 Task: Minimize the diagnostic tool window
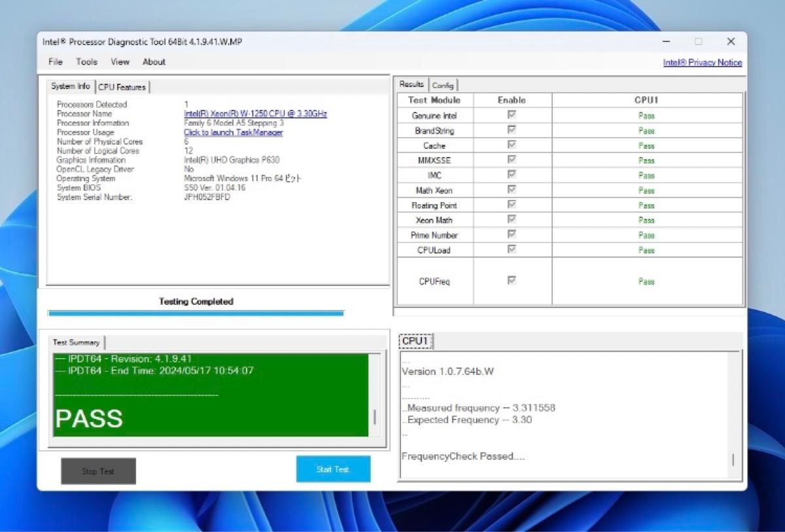click(666, 42)
